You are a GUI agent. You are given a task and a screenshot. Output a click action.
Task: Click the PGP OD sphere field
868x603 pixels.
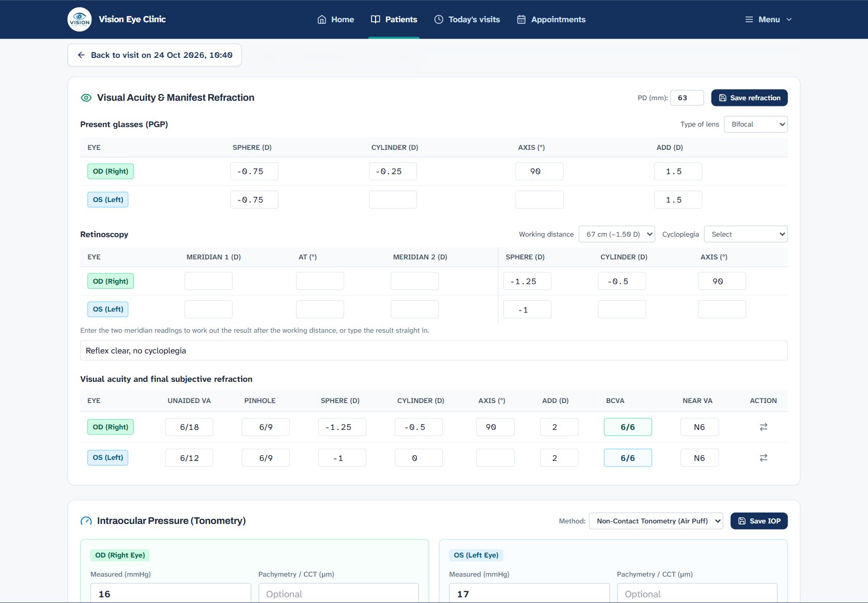254,171
